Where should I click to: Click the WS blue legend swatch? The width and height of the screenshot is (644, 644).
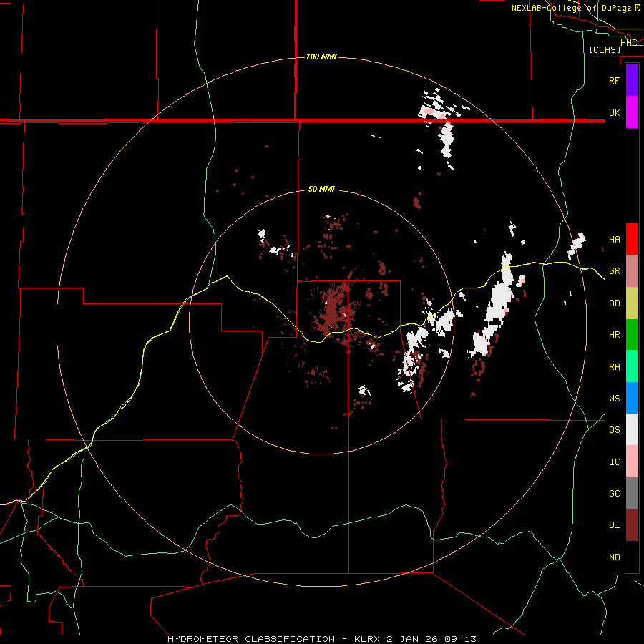click(x=632, y=398)
